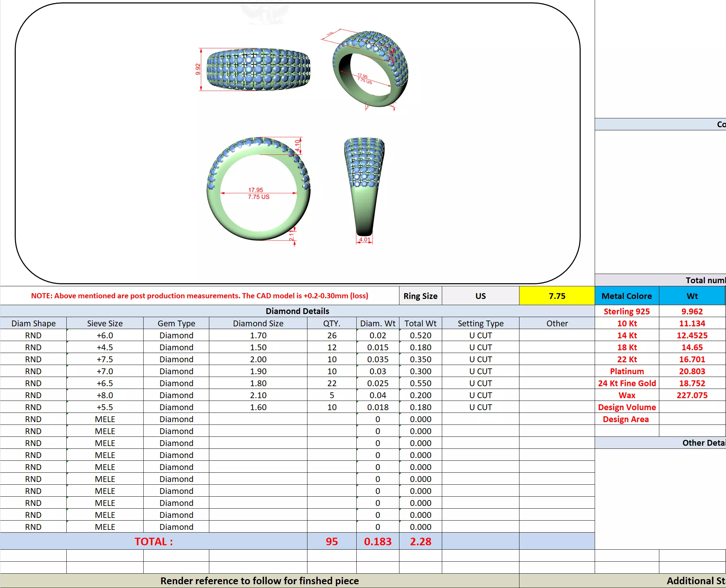Select the Sieve Size +6.0 cell

click(105, 335)
